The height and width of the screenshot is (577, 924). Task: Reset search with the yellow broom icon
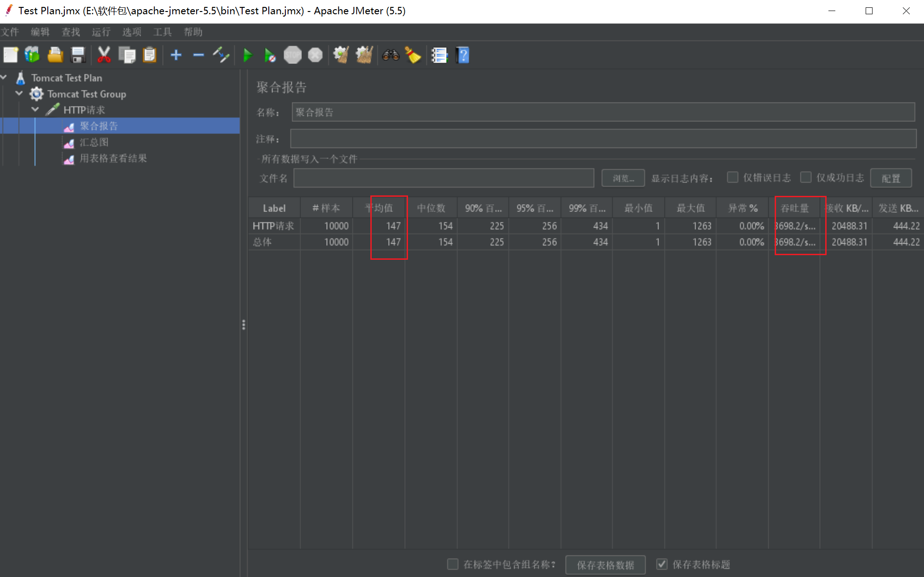pyautogui.click(x=413, y=55)
